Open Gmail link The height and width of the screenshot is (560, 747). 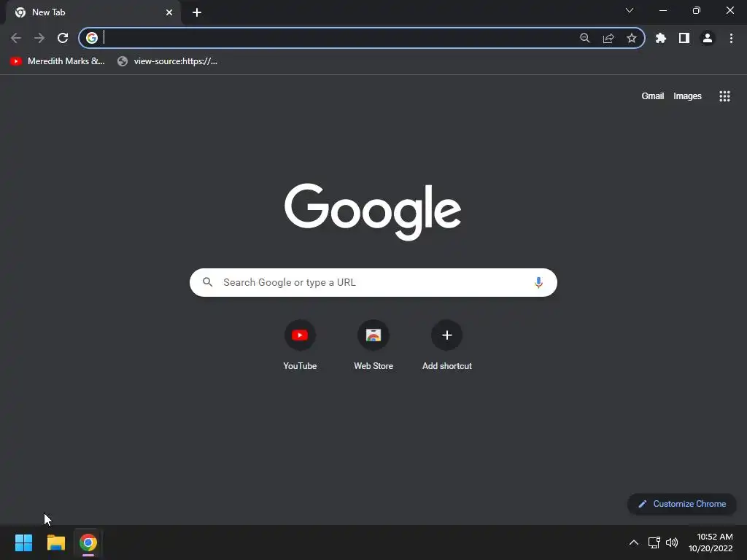(653, 96)
